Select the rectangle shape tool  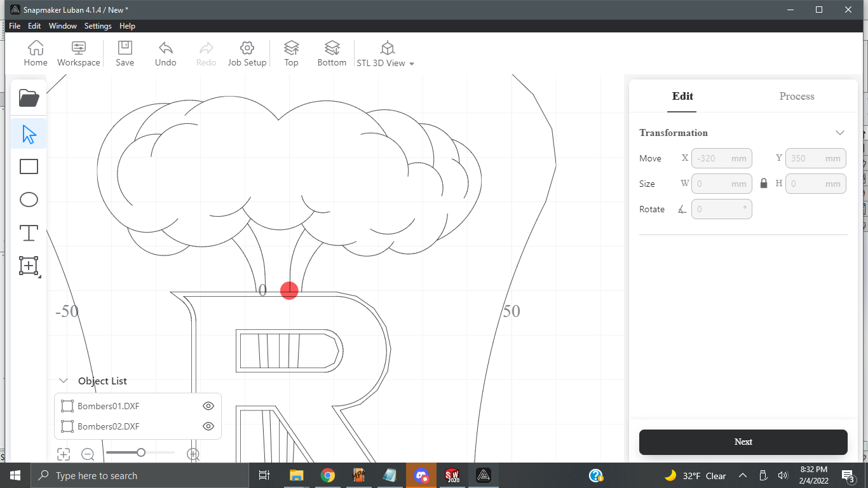coord(29,166)
